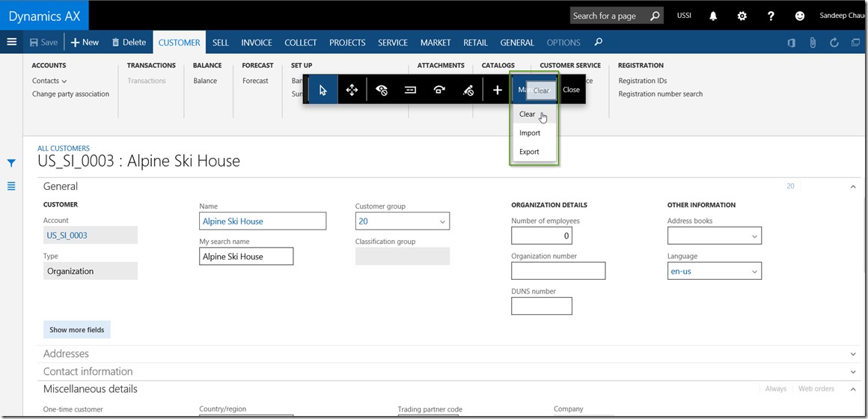Viewport: 868px width, 419px height.
Task: Click Number of employees field
Action: [542, 236]
